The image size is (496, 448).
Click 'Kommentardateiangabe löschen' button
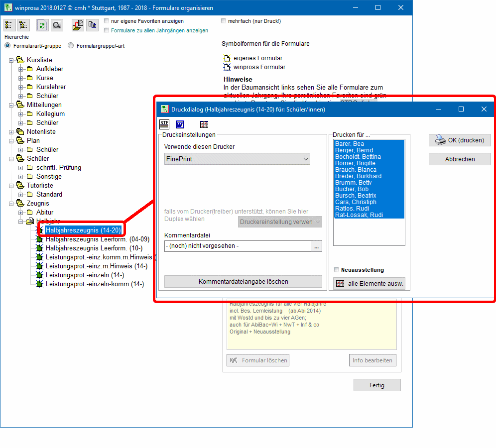[243, 281]
